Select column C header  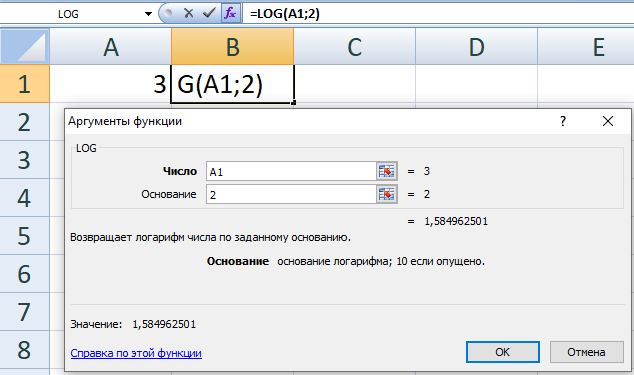[x=355, y=47]
